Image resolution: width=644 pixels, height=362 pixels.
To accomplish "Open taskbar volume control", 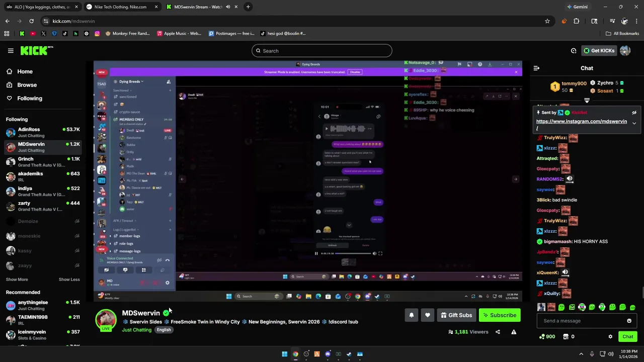I will pyautogui.click(x=611, y=354).
